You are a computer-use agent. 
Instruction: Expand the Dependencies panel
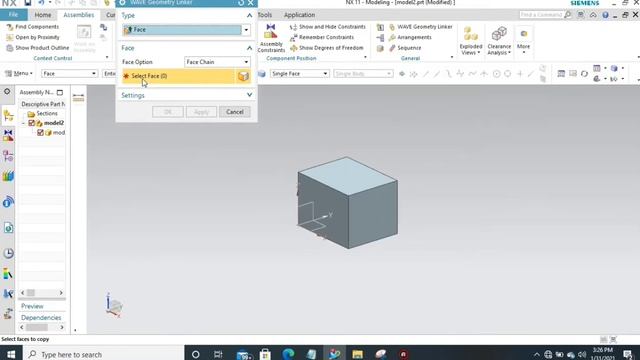[x=41, y=318]
